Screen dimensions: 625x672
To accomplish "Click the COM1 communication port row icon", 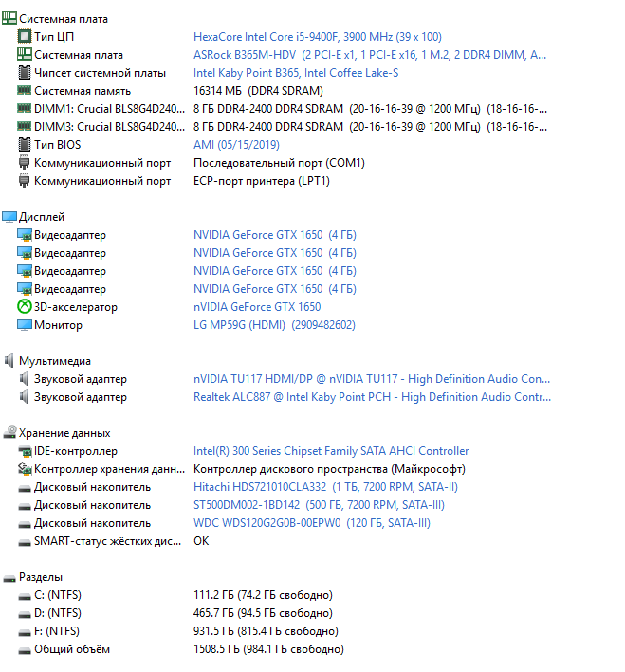I will point(25,163).
